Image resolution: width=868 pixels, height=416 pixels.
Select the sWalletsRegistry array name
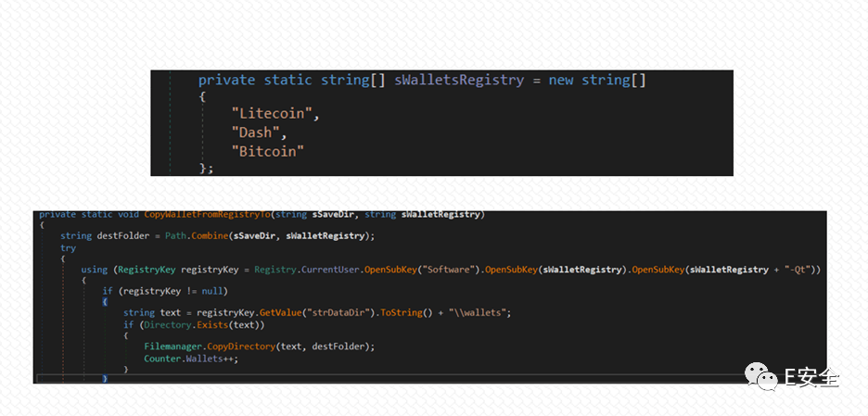click(459, 81)
